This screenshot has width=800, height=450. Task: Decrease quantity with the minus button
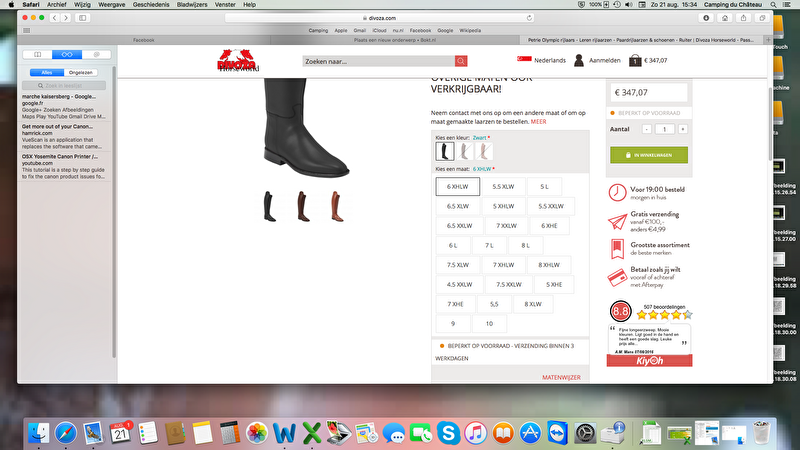tap(646, 129)
